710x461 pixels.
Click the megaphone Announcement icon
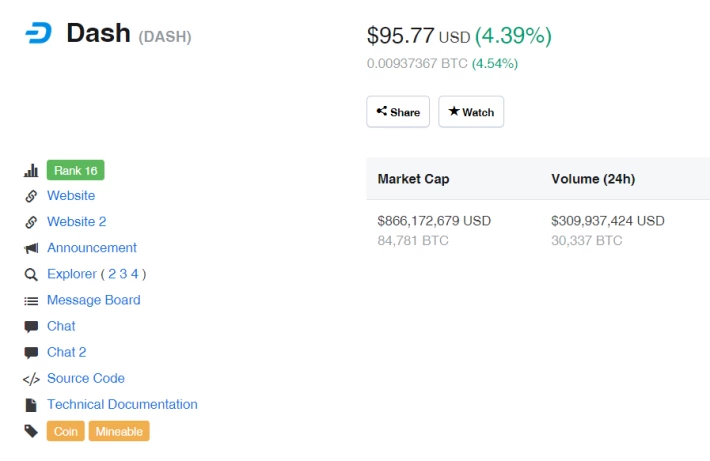click(x=31, y=248)
